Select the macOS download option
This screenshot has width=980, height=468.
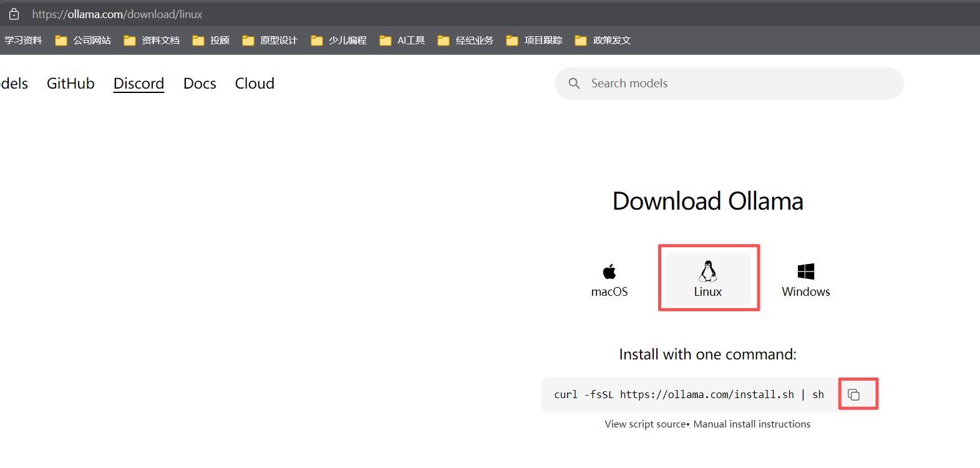pyautogui.click(x=609, y=280)
